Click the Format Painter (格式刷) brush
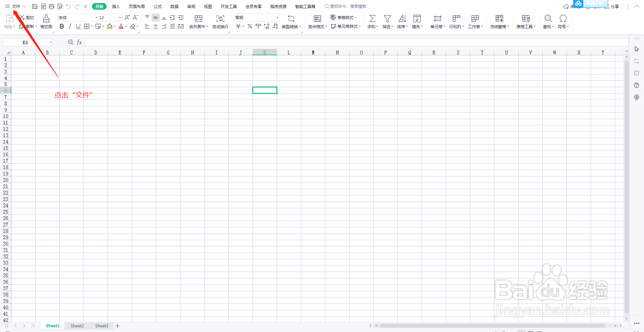 [x=46, y=18]
